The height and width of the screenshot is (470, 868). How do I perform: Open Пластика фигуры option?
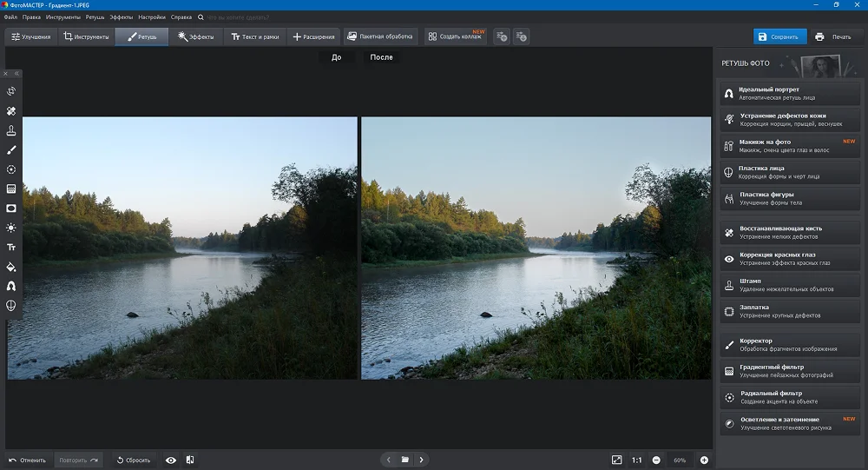tap(790, 198)
